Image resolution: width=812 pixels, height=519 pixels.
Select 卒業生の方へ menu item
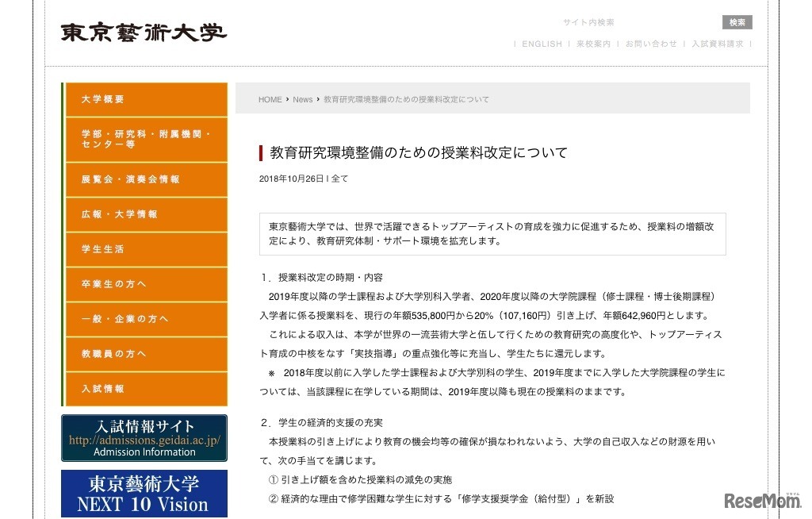pos(147,284)
